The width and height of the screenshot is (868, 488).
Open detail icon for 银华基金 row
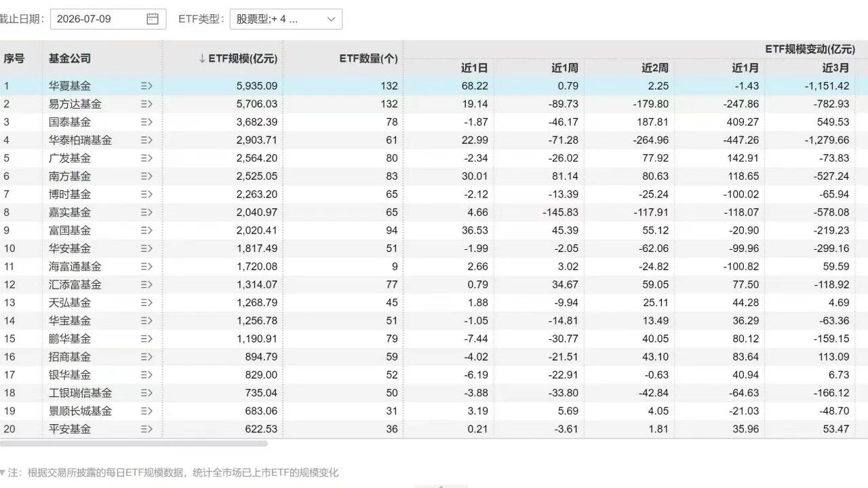(146, 375)
